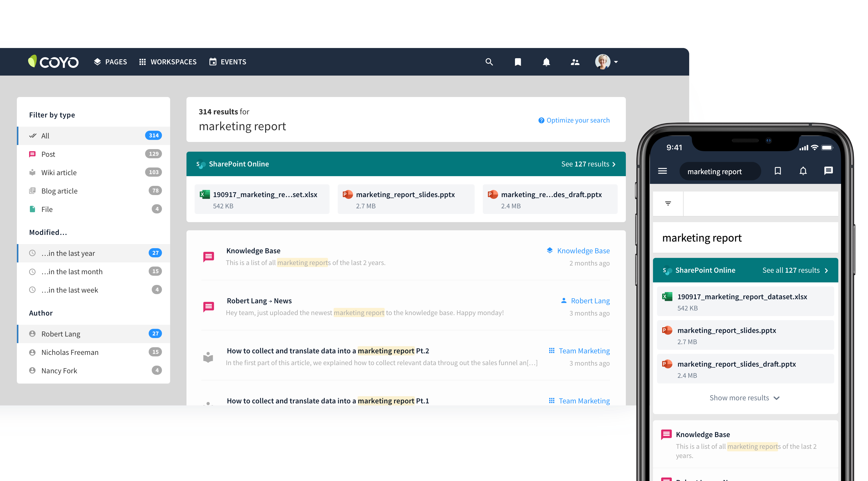
Task: Filter by author Robert Lang
Action: click(94, 334)
